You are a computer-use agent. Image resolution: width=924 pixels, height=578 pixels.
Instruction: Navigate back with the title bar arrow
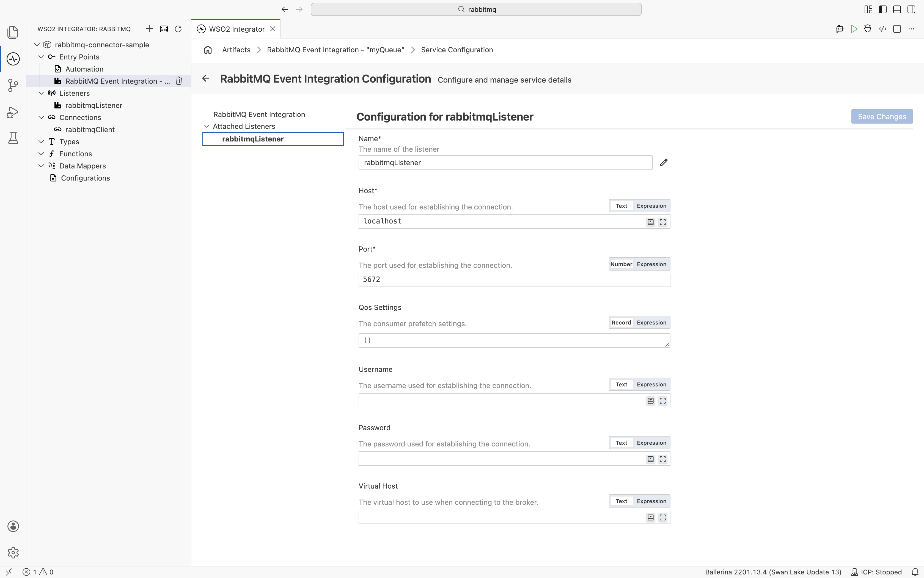pyautogui.click(x=285, y=9)
